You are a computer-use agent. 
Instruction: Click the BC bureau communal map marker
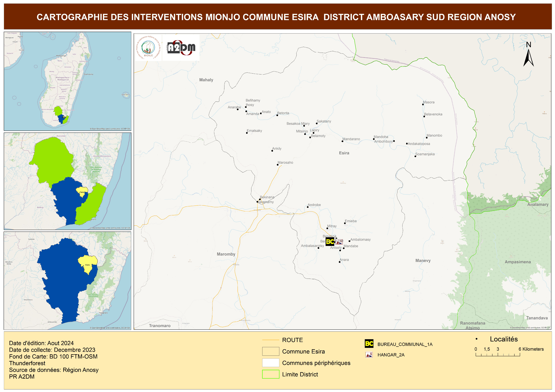click(330, 241)
